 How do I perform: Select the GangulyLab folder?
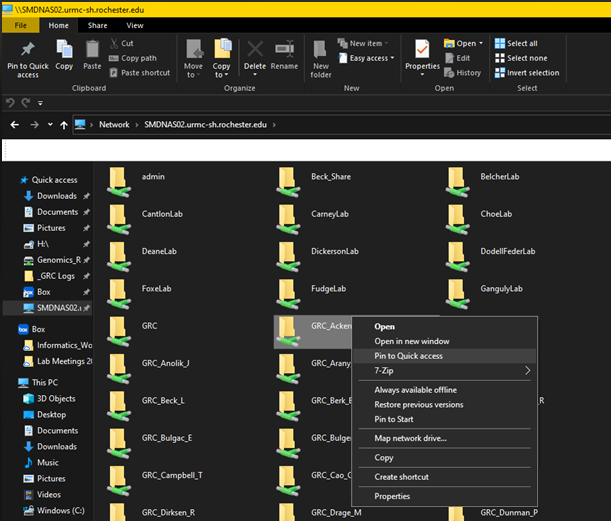click(484, 294)
